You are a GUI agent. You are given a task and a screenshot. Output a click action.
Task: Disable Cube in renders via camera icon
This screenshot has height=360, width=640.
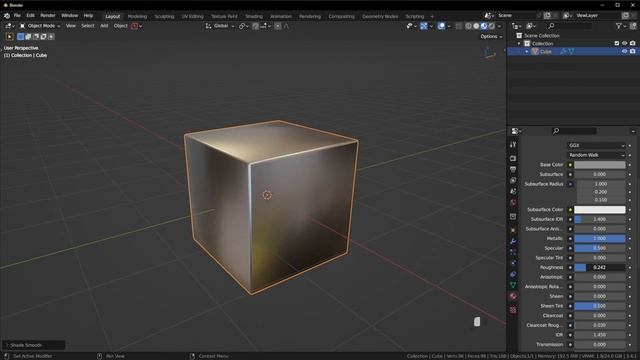(x=633, y=52)
